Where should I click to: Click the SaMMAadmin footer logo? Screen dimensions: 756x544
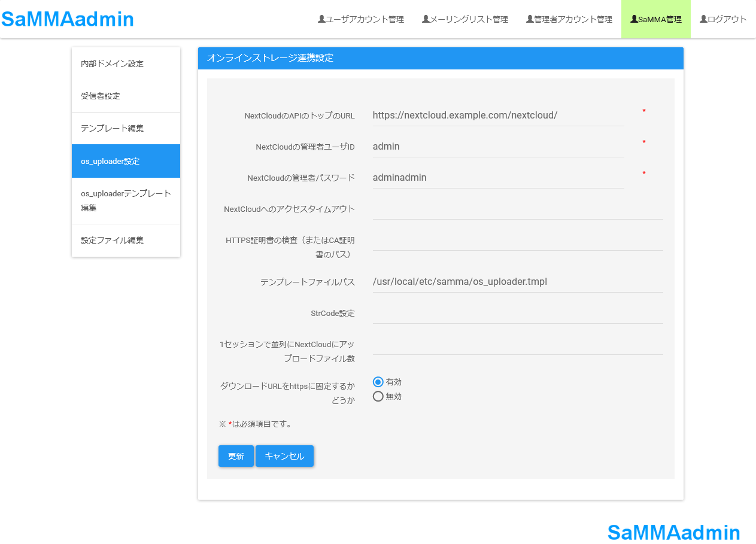pos(673,532)
